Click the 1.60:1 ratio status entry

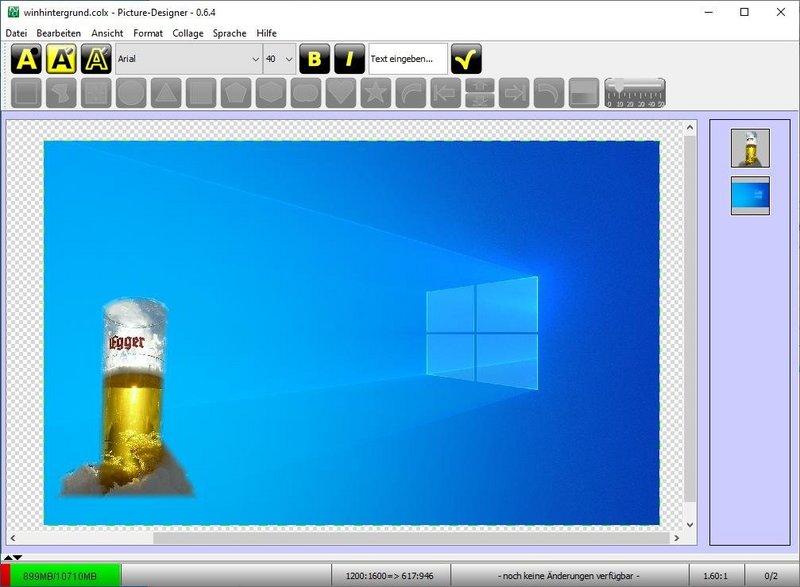coord(715,576)
